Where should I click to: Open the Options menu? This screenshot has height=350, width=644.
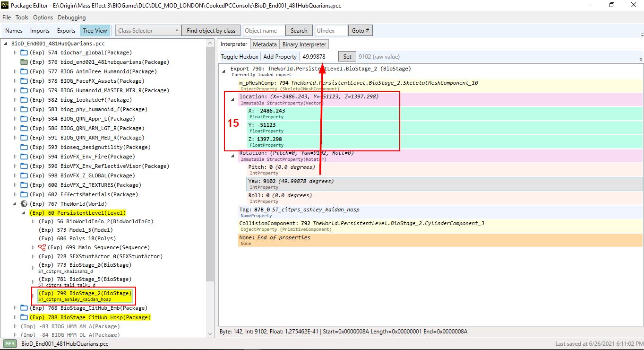click(43, 17)
